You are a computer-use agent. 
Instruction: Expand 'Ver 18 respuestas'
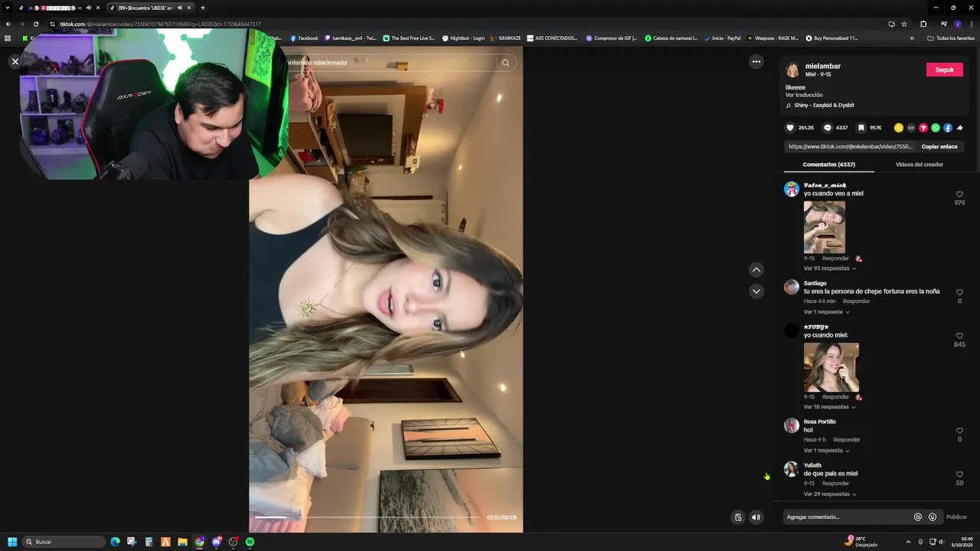829,407
